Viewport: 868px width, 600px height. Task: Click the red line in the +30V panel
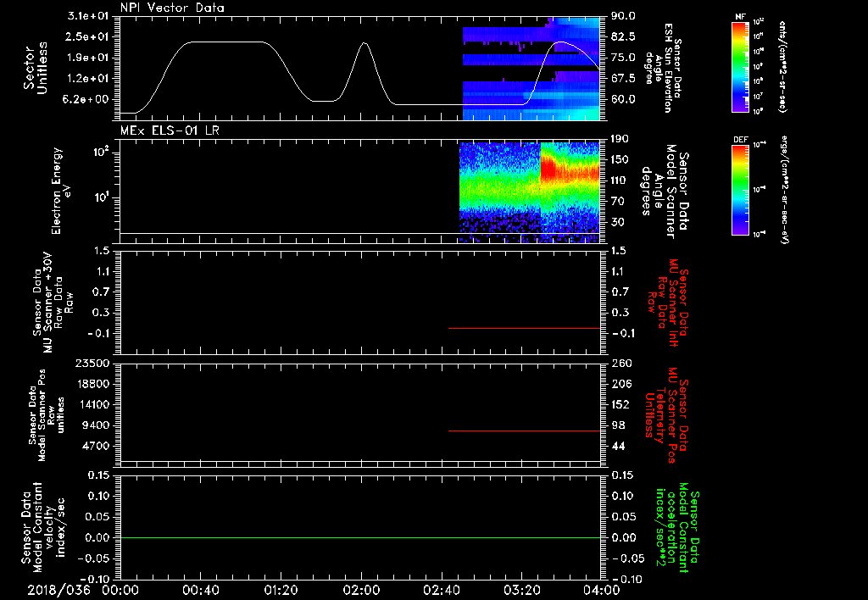[x=524, y=328]
